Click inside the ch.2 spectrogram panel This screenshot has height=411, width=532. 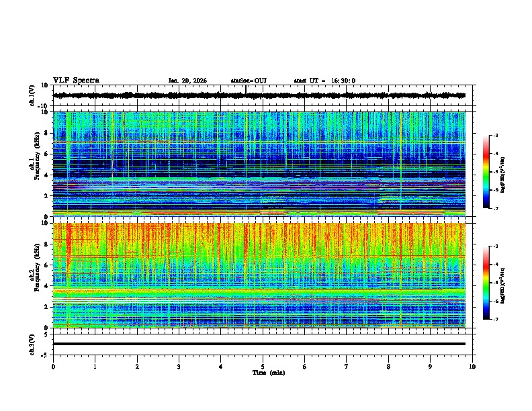[259, 275]
